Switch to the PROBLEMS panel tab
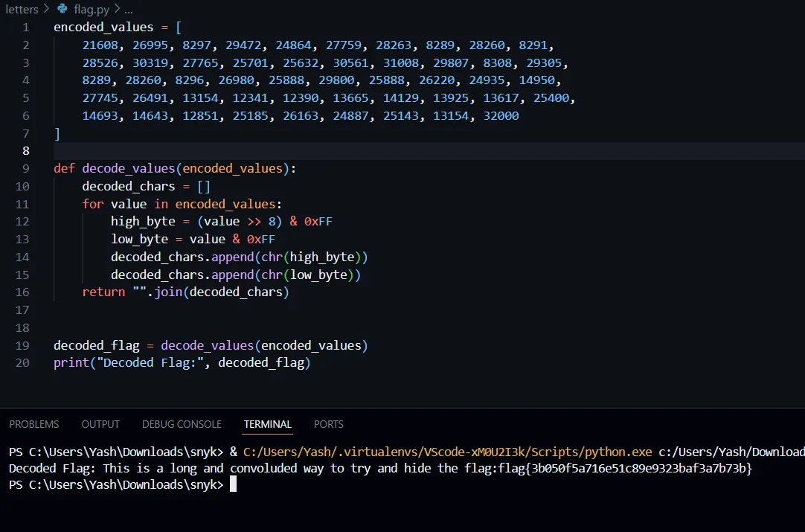The width and height of the screenshot is (805, 532). [34, 424]
